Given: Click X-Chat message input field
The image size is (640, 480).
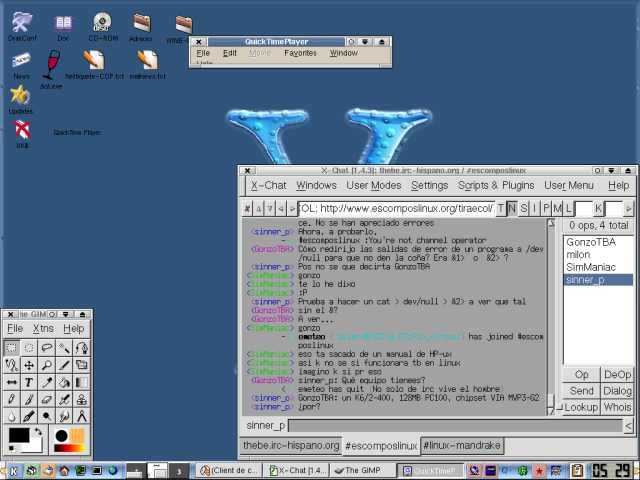Looking at the screenshot, I should tap(455, 426).
